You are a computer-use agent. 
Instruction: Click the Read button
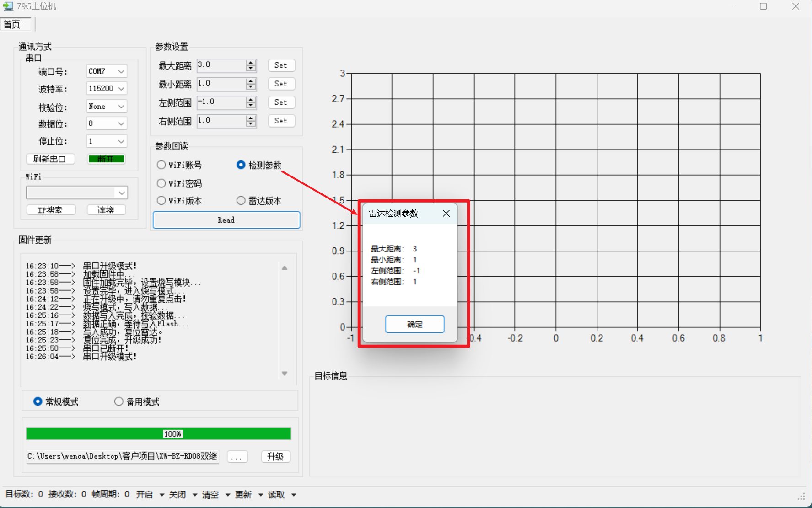pos(226,220)
